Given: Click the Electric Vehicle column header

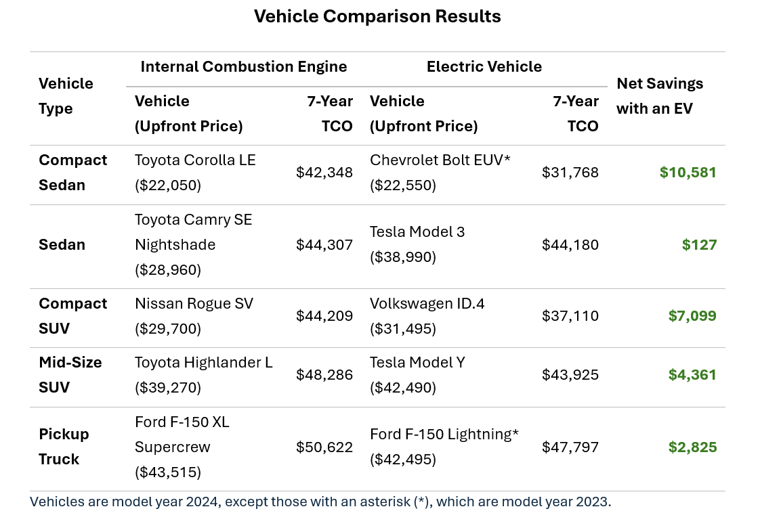Looking at the screenshot, I should (484, 67).
